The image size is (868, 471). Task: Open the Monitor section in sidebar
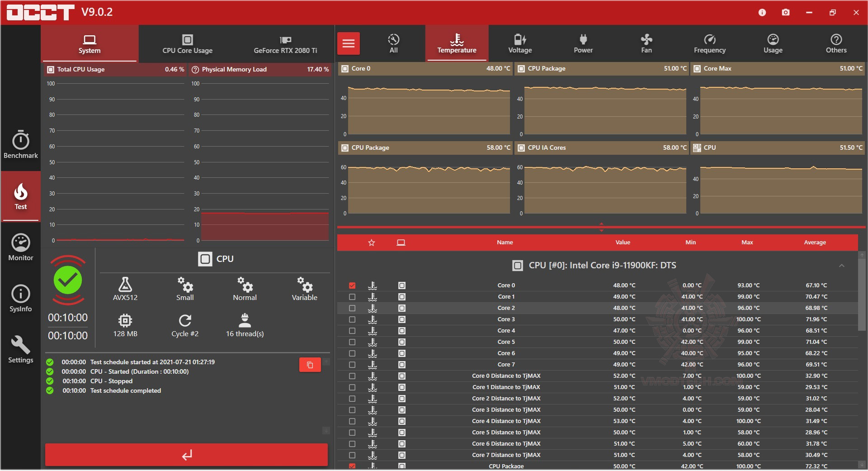[x=20, y=247]
